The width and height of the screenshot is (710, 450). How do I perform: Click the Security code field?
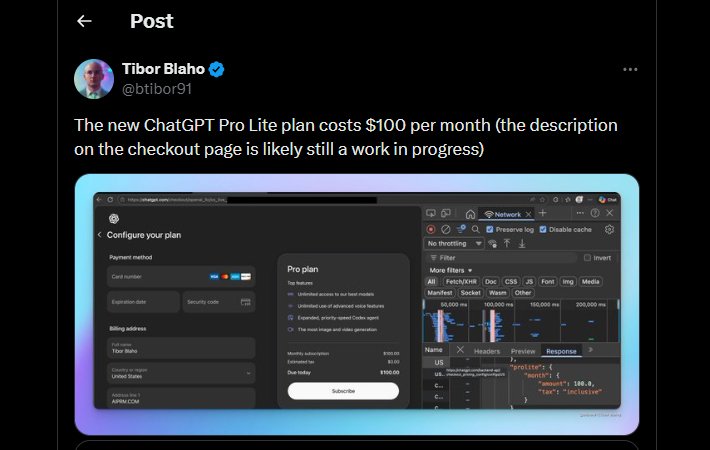219,302
